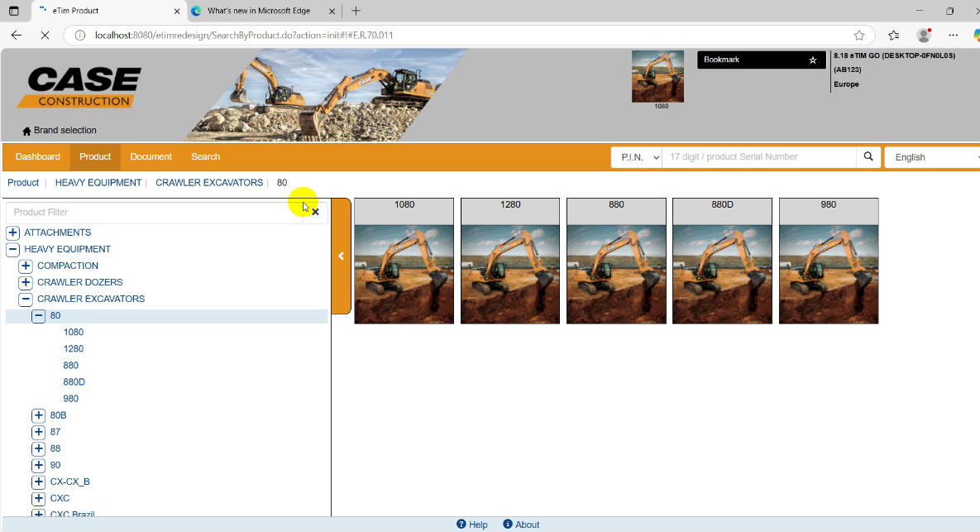
Task: Open the P.I.N. search type dropdown
Action: (637, 157)
